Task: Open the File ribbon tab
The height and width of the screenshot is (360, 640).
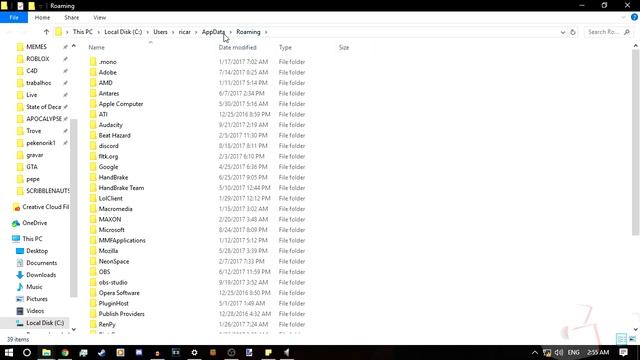Action: [14, 18]
